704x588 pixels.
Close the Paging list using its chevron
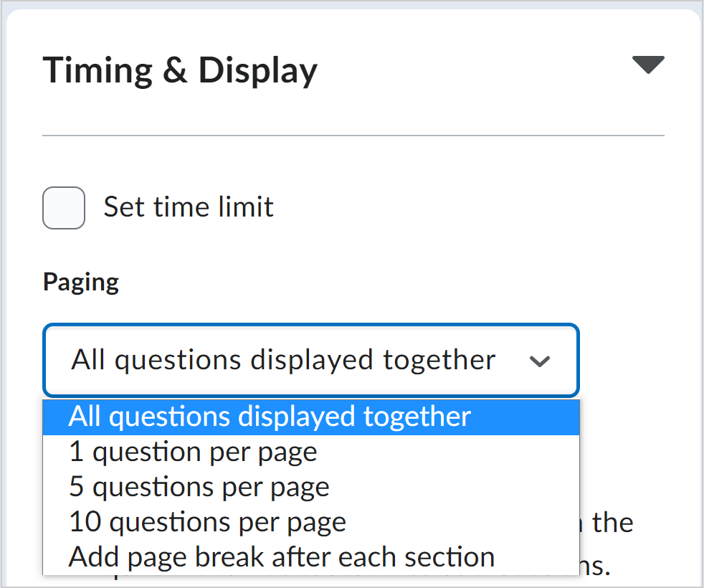click(539, 361)
